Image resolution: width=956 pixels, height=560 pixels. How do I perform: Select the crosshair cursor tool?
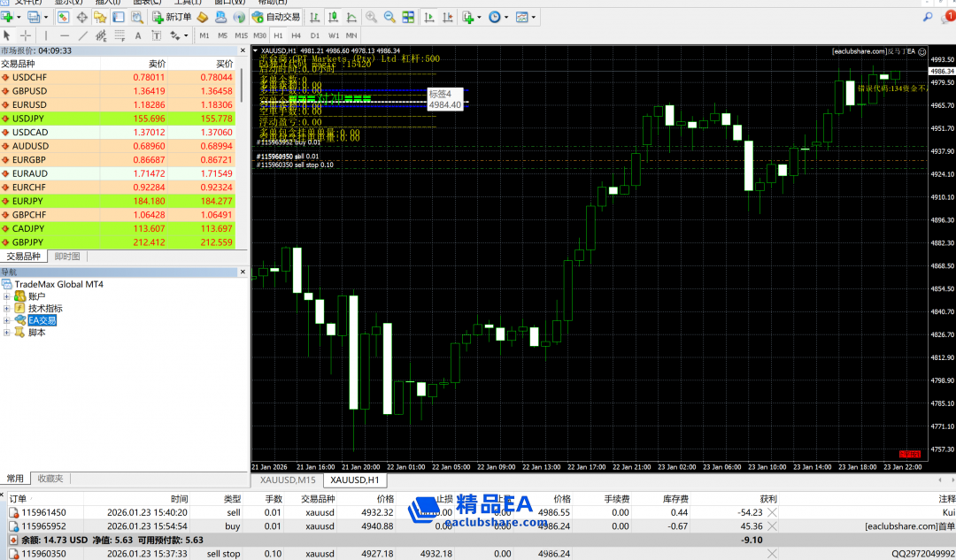pyautogui.click(x=26, y=35)
